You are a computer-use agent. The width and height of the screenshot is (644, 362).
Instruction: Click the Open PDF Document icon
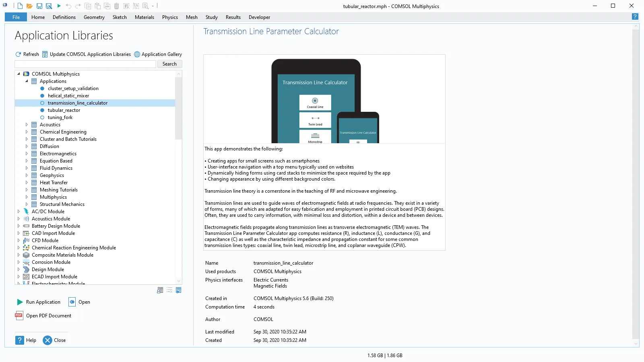[x=19, y=315]
